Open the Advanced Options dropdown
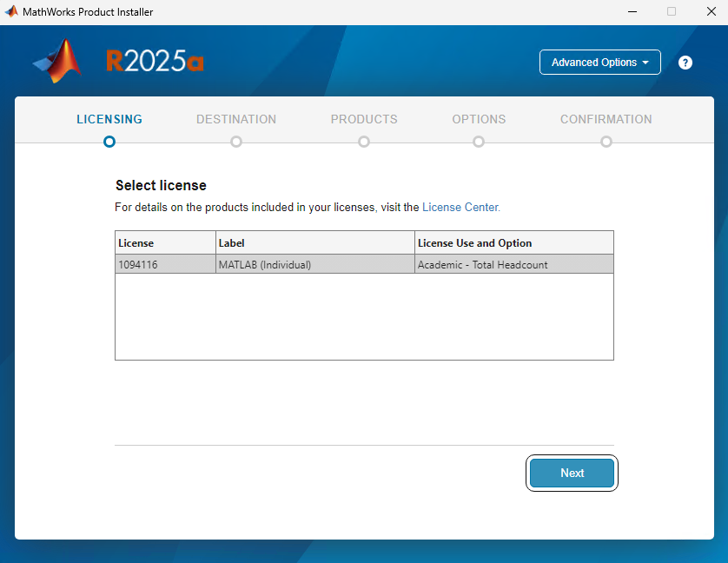Screen dimensions: 728x563 point(599,63)
